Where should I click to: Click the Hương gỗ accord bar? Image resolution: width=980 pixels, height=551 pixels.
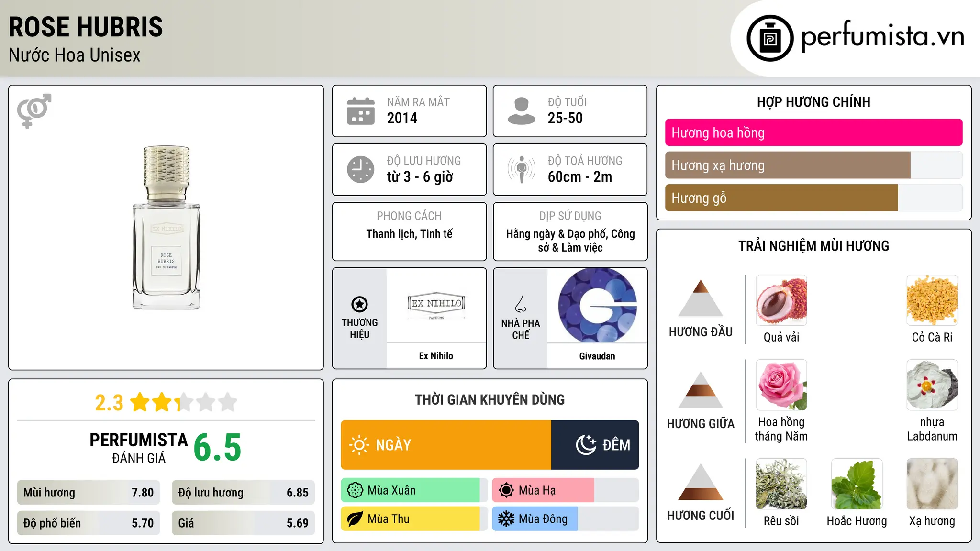pos(813,198)
